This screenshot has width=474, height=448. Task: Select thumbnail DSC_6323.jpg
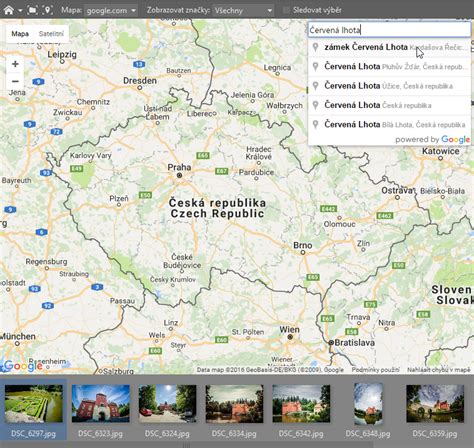(x=101, y=410)
